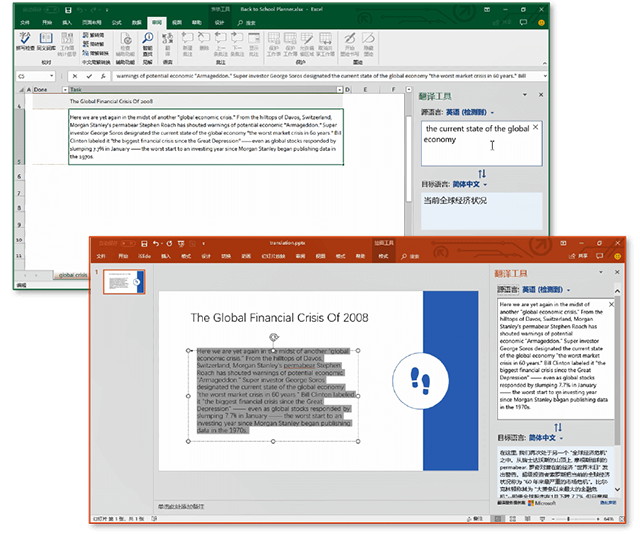Open PowerPoint's translator pane options arrow
640x534 pixels.
click(x=601, y=272)
